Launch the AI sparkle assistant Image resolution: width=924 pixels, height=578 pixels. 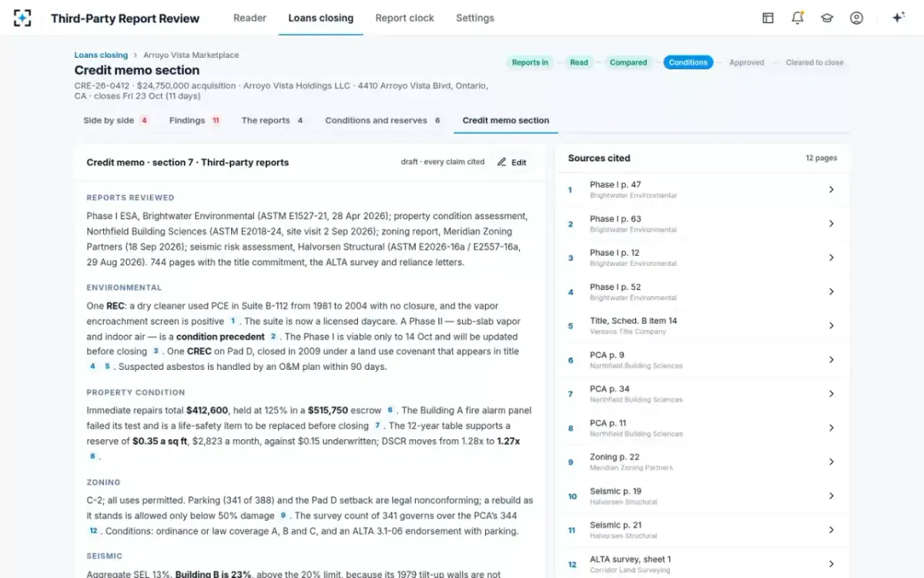[898, 18]
